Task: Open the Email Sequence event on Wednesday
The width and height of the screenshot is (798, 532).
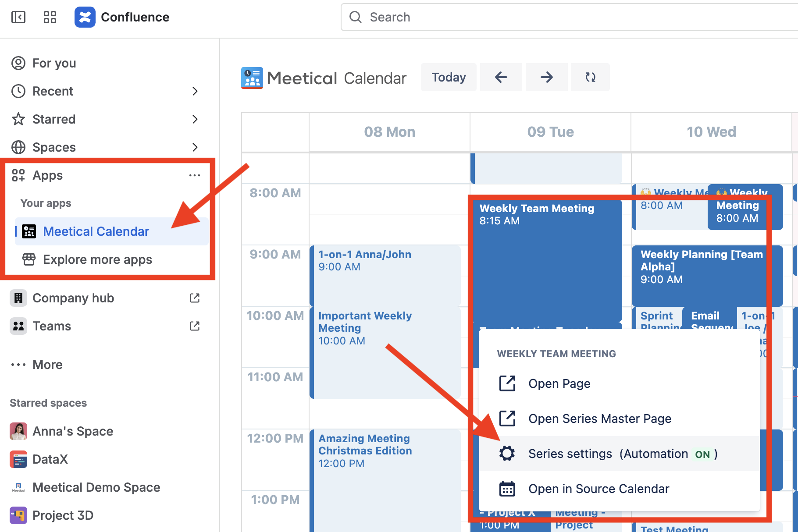Action: pos(709,319)
